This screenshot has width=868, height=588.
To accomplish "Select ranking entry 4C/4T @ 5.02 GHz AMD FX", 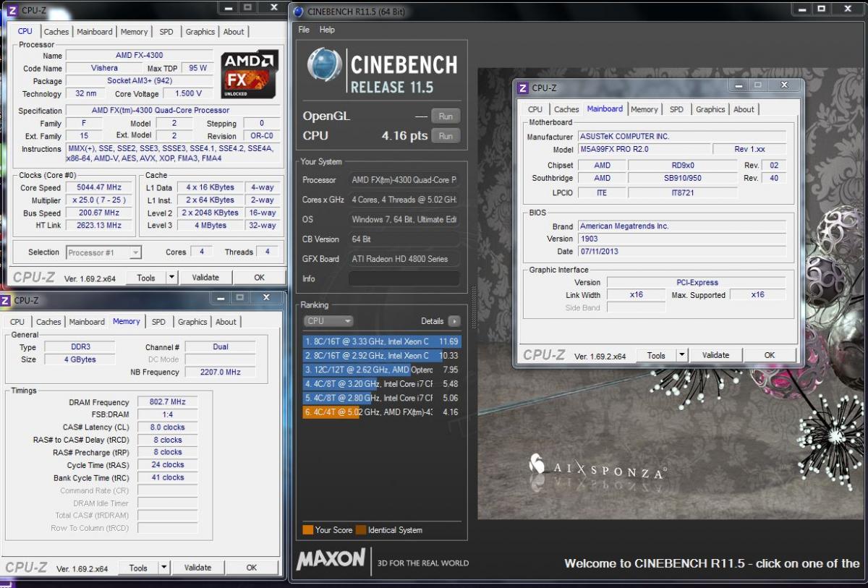I will coord(381,412).
